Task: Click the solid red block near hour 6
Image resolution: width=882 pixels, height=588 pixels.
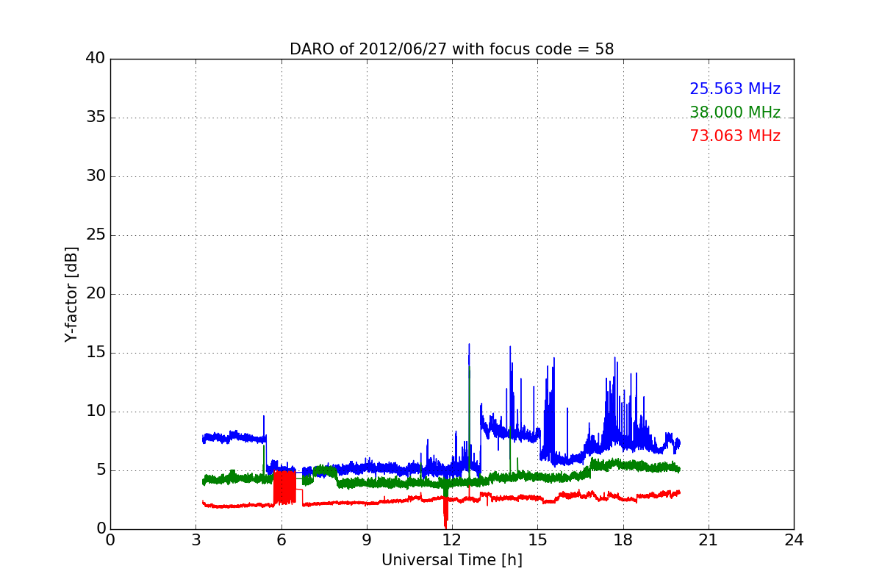Action: pos(284,487)
